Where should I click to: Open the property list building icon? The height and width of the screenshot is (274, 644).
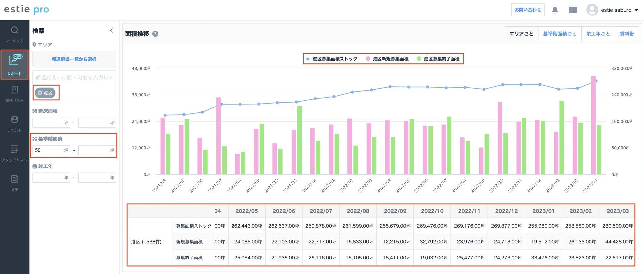pos(15,90)
